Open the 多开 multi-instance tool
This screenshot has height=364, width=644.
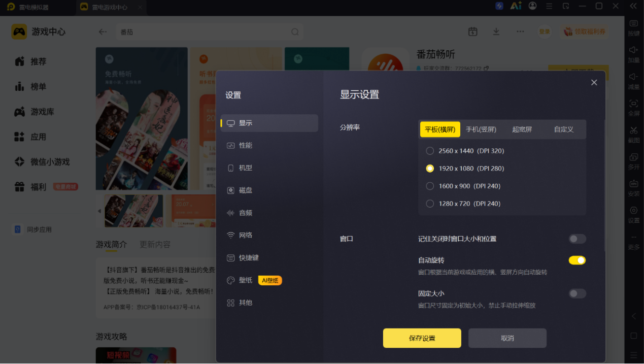point(634,161)
